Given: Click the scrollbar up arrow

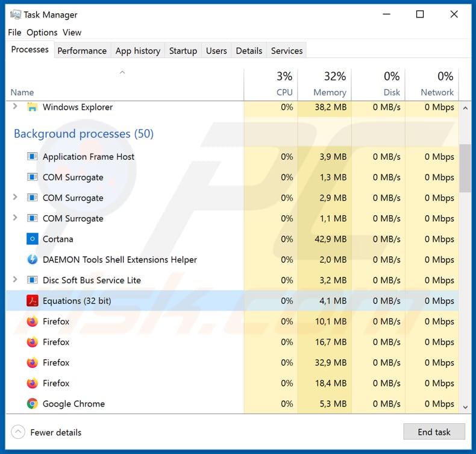Looking at the screenshot, I should click(465, 108).
